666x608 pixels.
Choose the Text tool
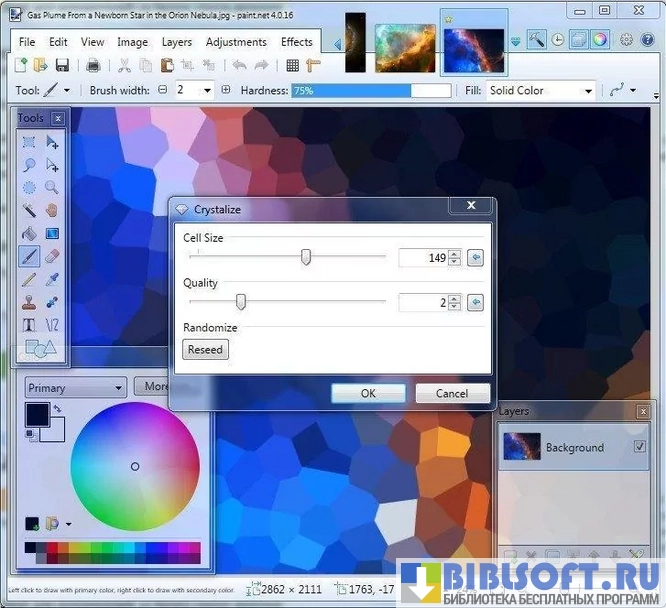tap(29, 325)
